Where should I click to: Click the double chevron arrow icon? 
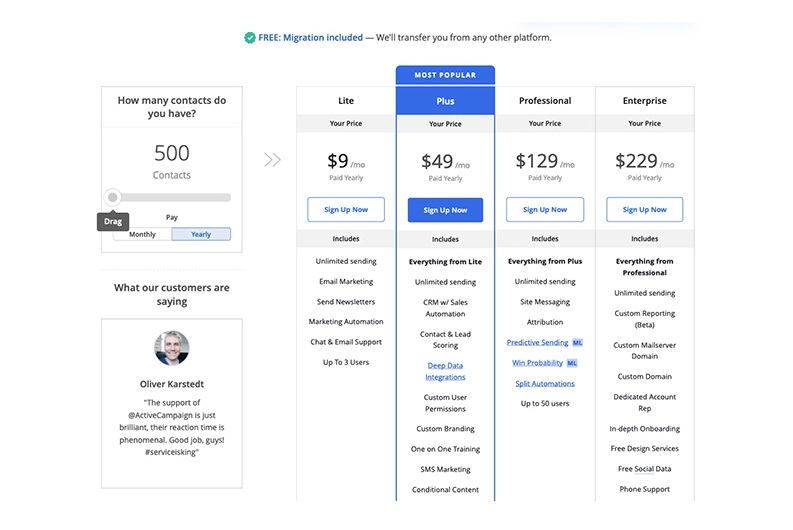click(x=272, y=160)
